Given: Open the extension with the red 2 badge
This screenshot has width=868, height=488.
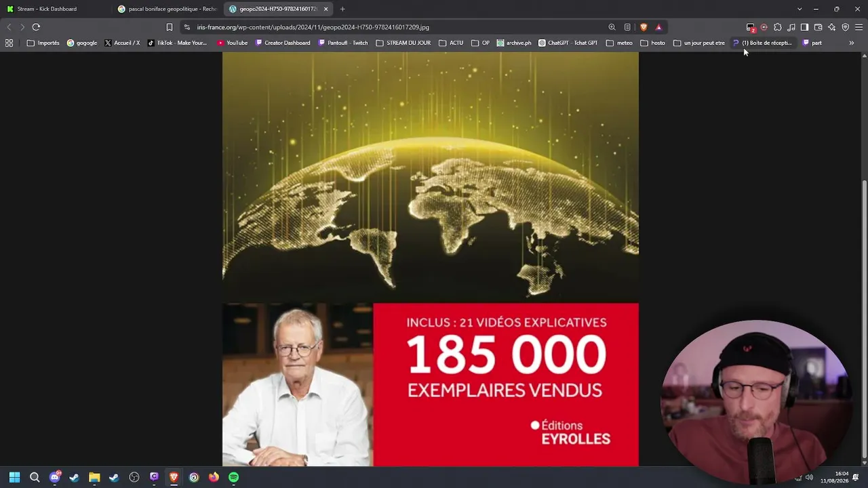Looking at the screenshot, I should [751, 28].
